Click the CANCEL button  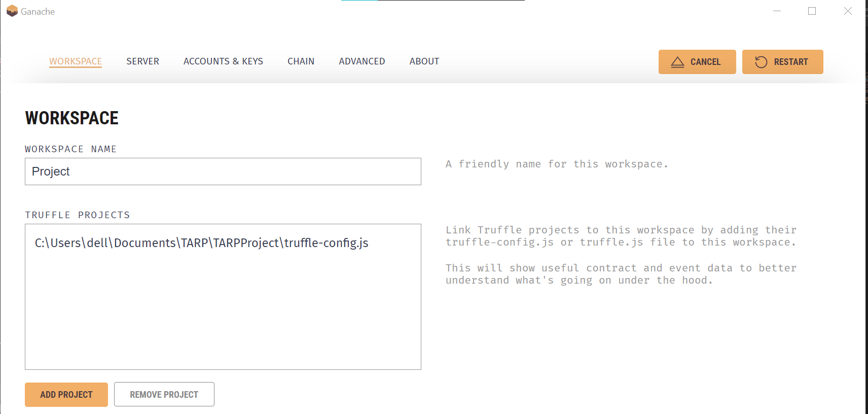point(697,61)
